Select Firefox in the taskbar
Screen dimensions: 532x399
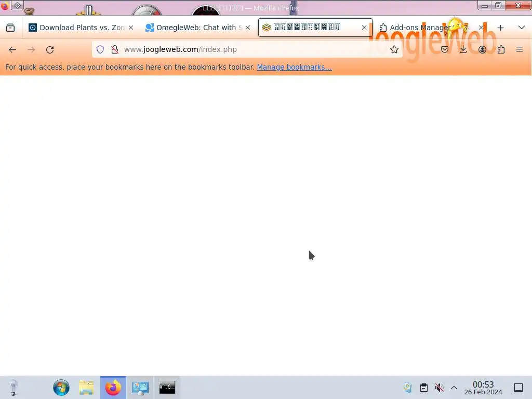click(113, 388)
